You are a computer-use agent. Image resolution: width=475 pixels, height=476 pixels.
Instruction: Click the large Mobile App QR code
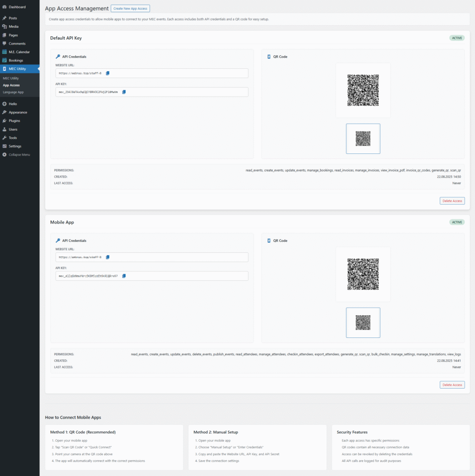click(363, 274)
